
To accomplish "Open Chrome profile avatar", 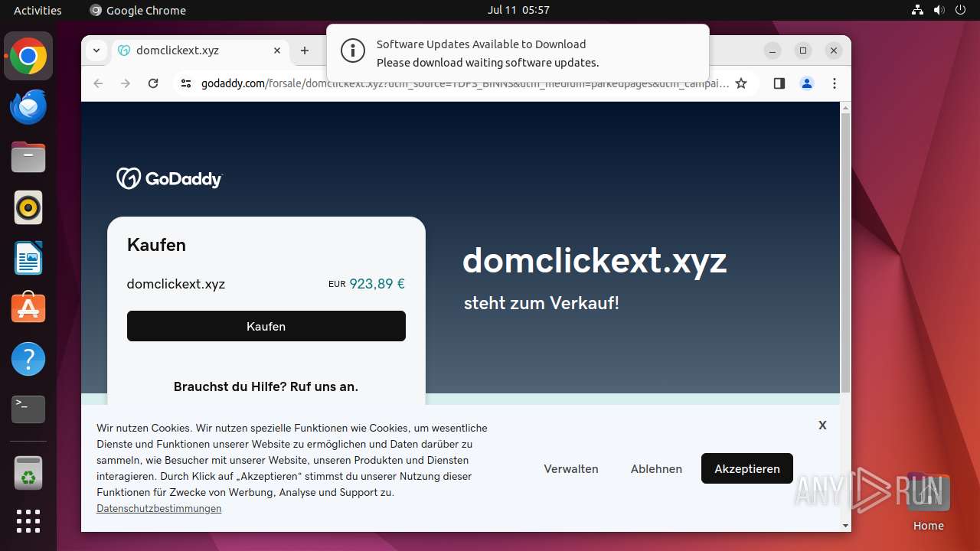I will tap(807, 83).
